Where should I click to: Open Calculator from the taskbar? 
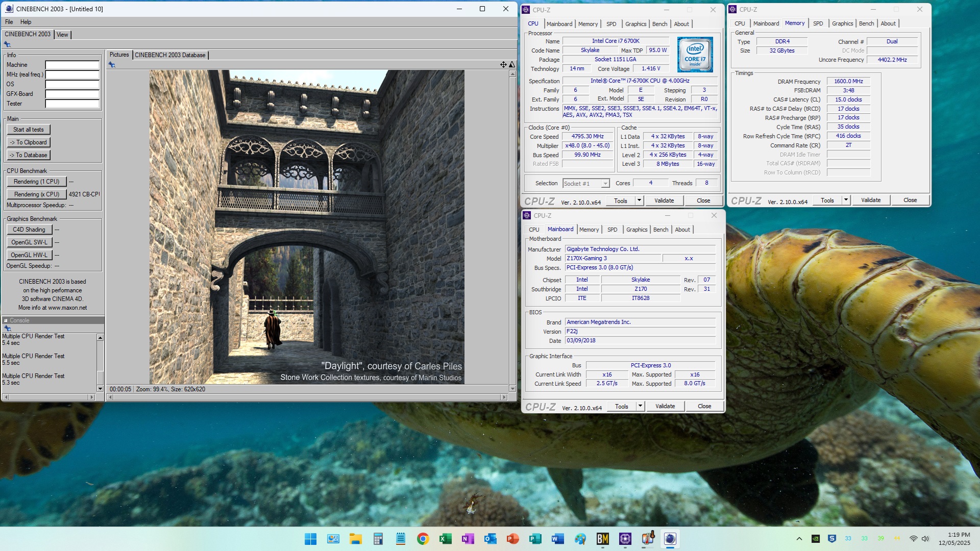coord(378,539)
